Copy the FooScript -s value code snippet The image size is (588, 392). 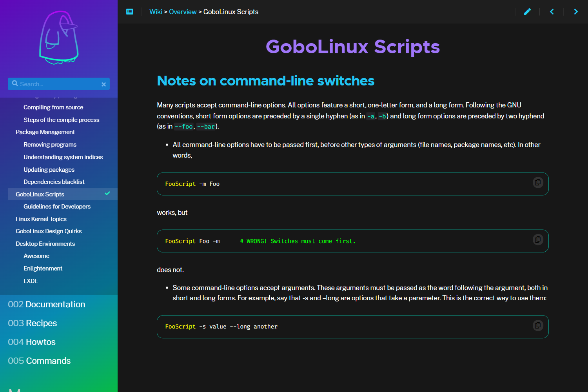coord(537,325)
